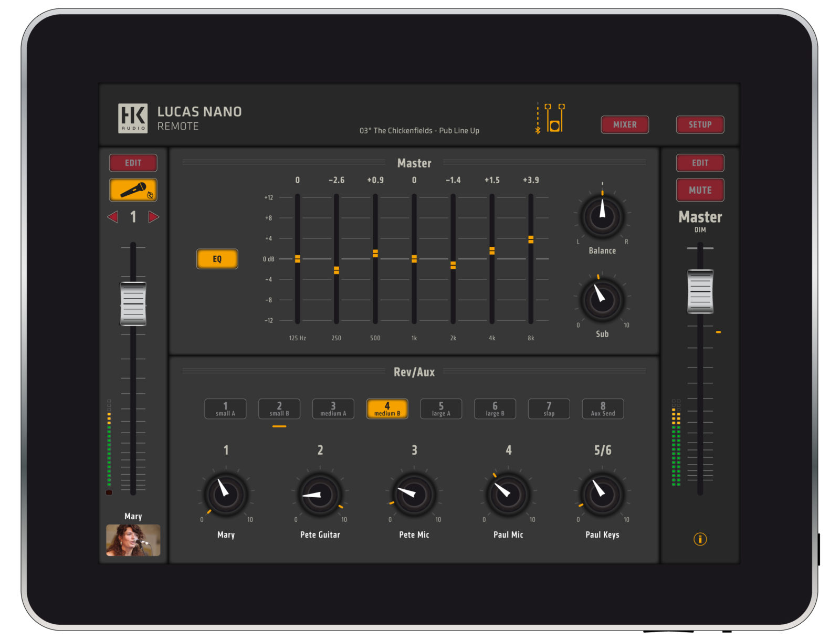
Task: Go to next channel with right arrow
Action: (x=153, y=217)
